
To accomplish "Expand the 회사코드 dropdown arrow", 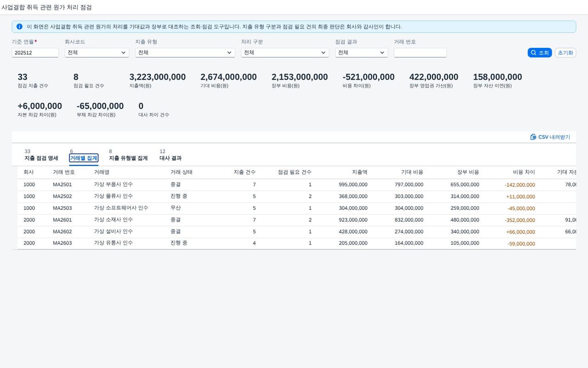I will point(123,53).
